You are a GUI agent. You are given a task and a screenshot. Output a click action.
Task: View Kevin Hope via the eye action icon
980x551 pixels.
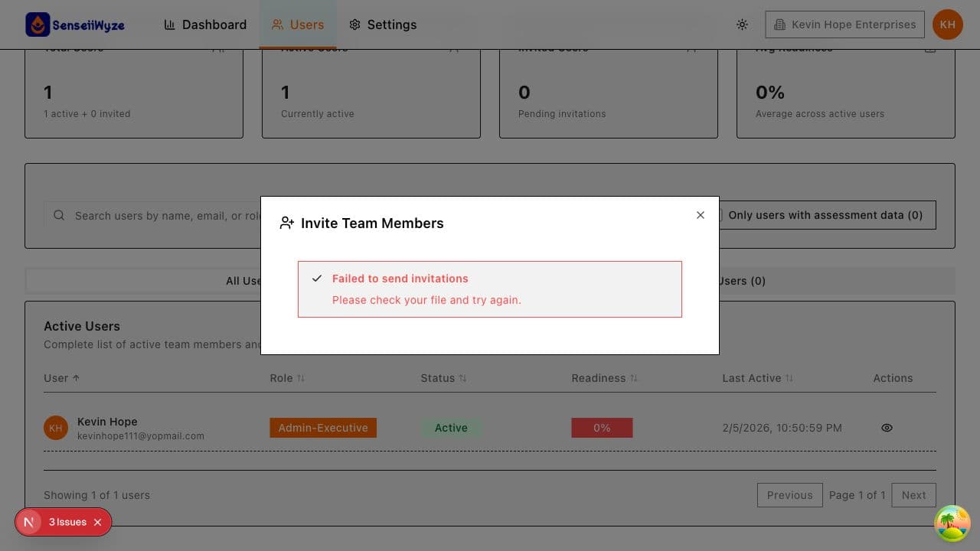887,428
